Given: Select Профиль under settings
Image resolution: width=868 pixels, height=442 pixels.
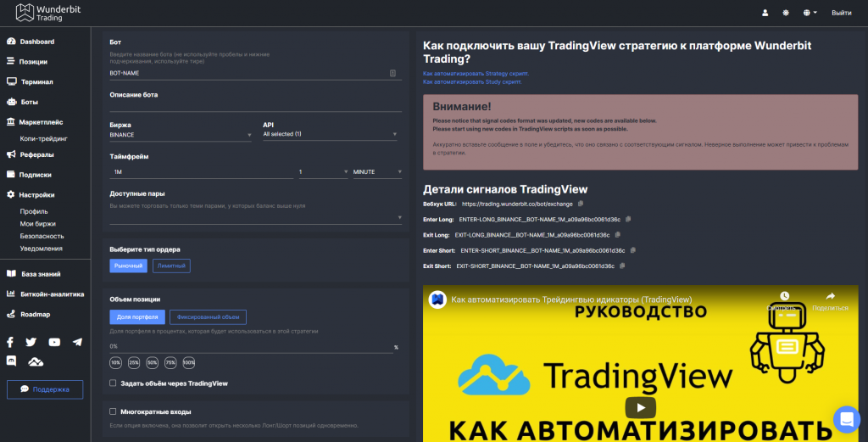Looking at the screenshot, I should (34, 211).
